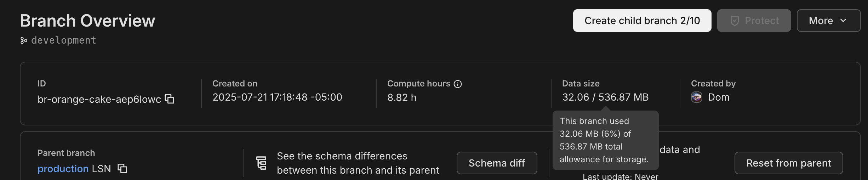Click the 8.82 h compute hours value
The height and width of the screenshot is (180, 868).
click(x=402, y=97)
